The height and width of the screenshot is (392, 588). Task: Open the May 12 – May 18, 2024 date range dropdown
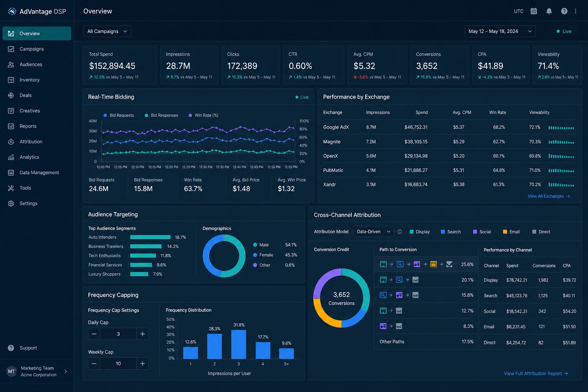point(500,31)
